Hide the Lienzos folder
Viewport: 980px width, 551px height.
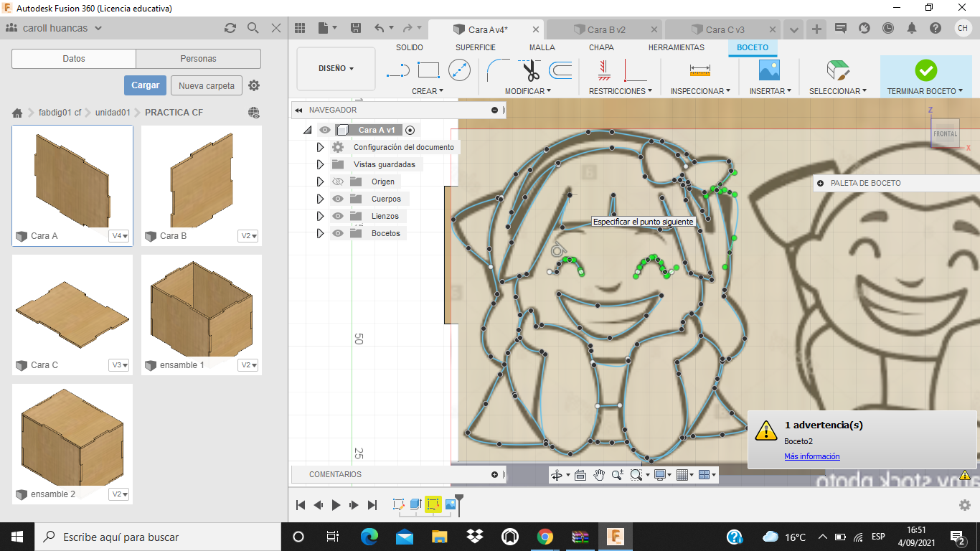[x=338, y=216]
